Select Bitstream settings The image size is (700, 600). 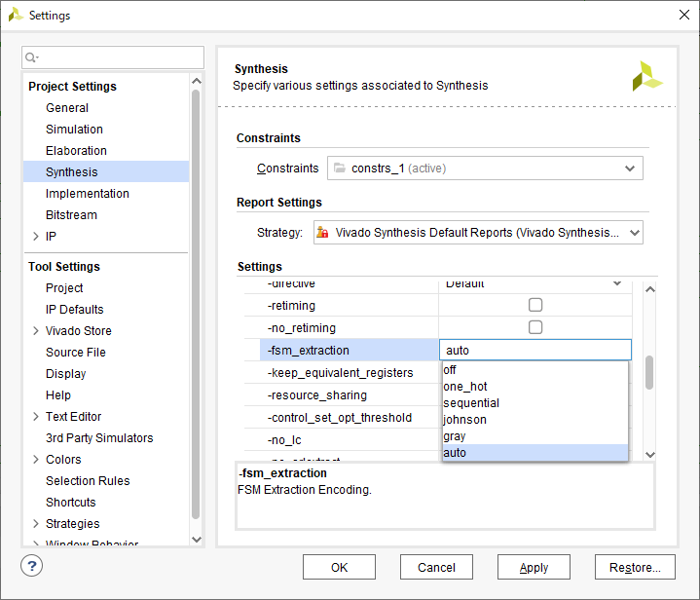(71, 215)
